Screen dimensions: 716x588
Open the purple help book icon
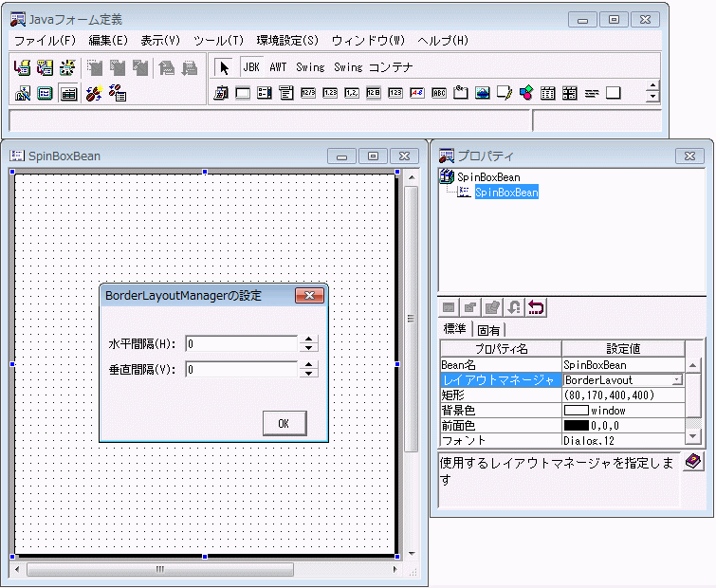tap(693, 462)
